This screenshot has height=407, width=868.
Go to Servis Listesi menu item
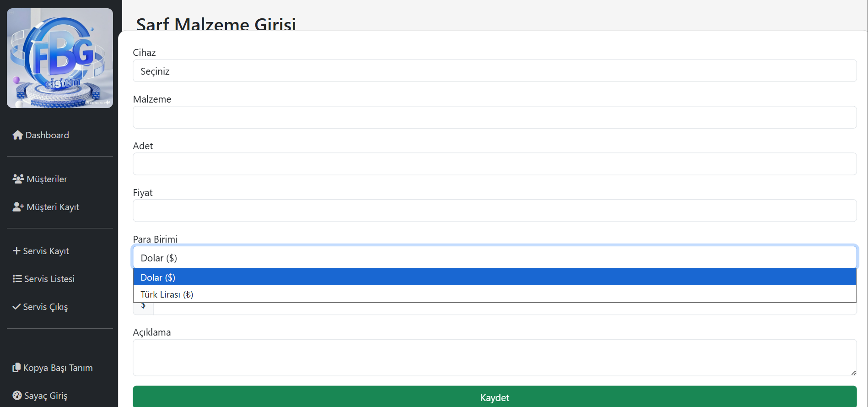click(x=49, y=279)
